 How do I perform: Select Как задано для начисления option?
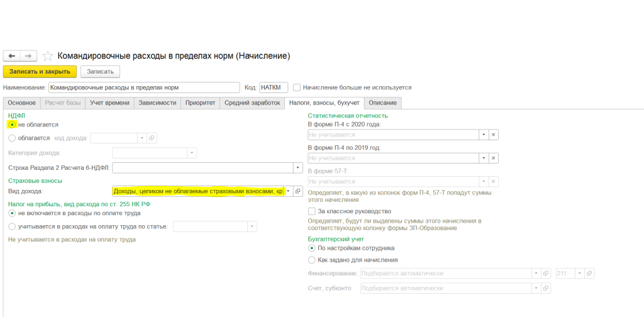312,259
